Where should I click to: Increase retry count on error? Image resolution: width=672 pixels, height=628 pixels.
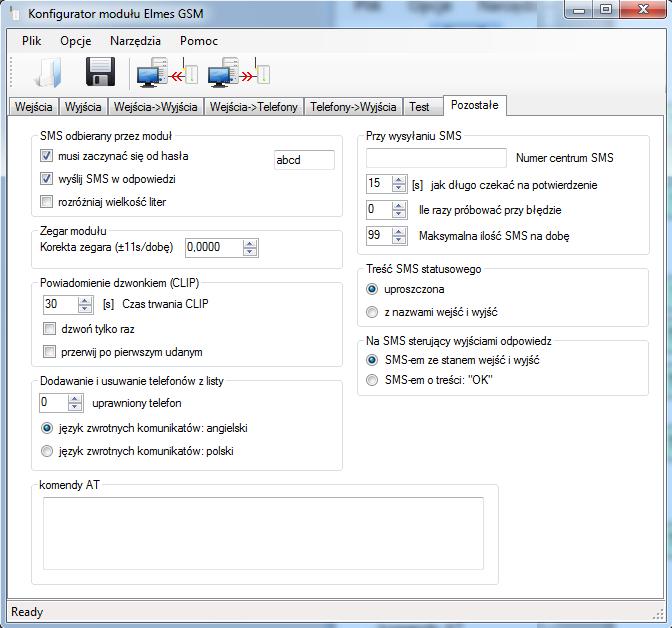point(399,206)
